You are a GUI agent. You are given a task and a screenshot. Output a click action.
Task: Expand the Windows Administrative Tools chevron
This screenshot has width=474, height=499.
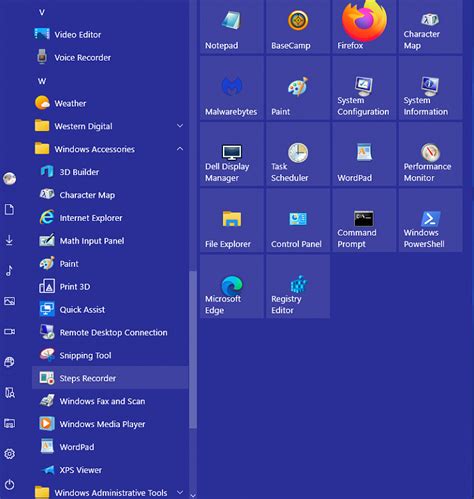[180, 492]
